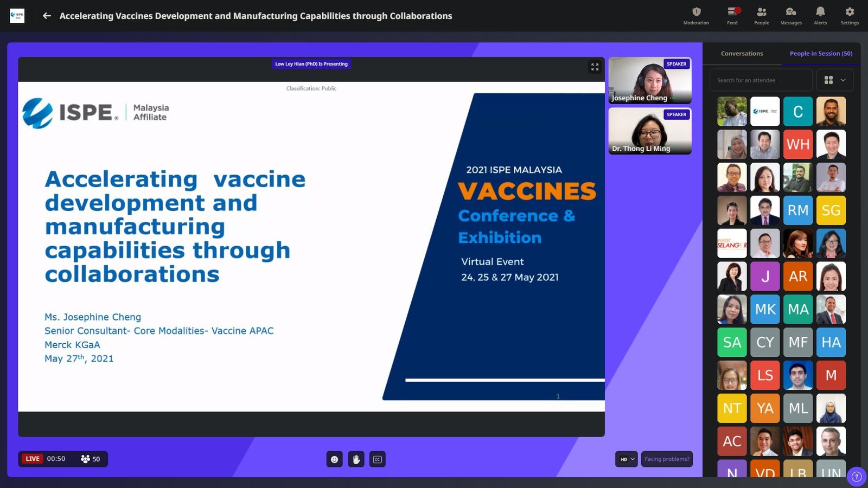The width and height of the screenshot is (868, 488).
Task: Check the Alerts bell
Action: (820, 15)
